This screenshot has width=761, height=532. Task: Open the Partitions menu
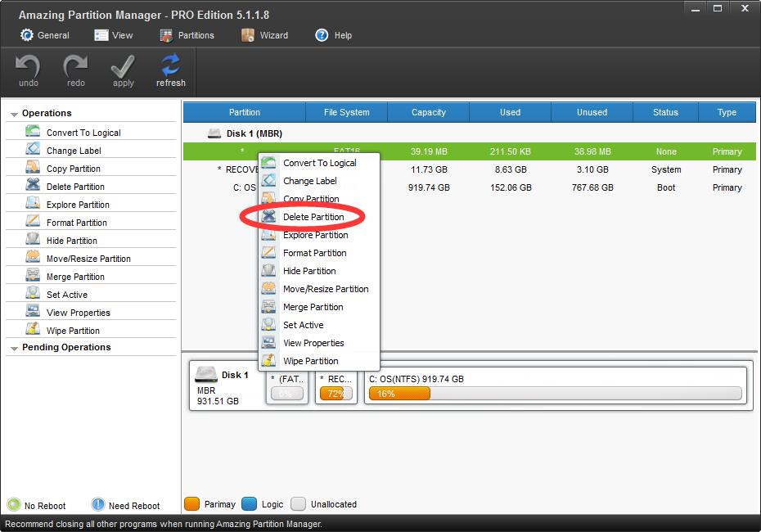point(187,35)
